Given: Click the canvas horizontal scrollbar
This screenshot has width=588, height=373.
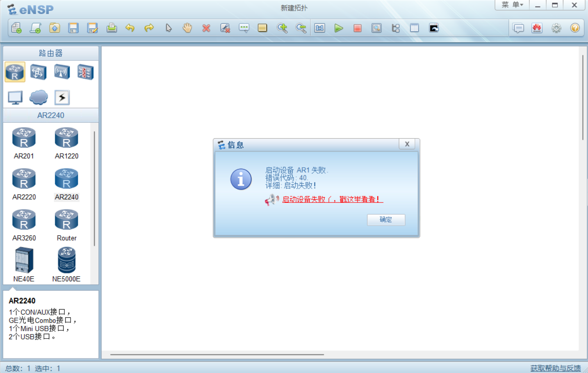Looking at the screenshot, I should tap(217, 355).
